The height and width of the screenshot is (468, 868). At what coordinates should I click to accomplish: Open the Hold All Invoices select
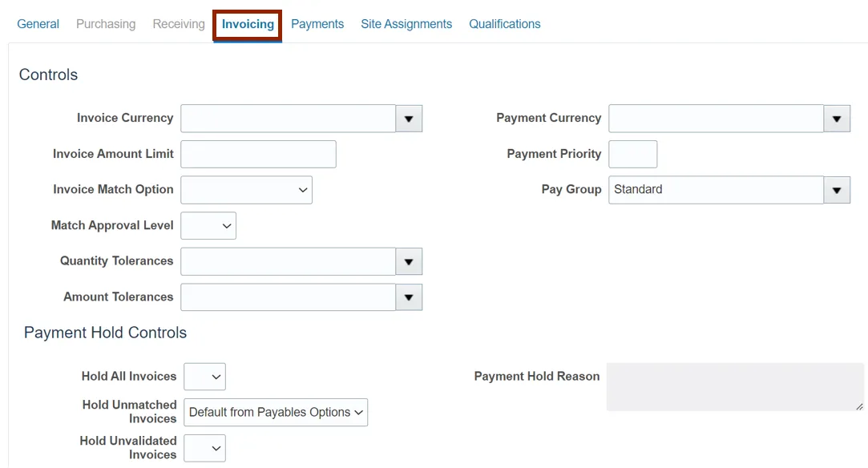(204, 377)
